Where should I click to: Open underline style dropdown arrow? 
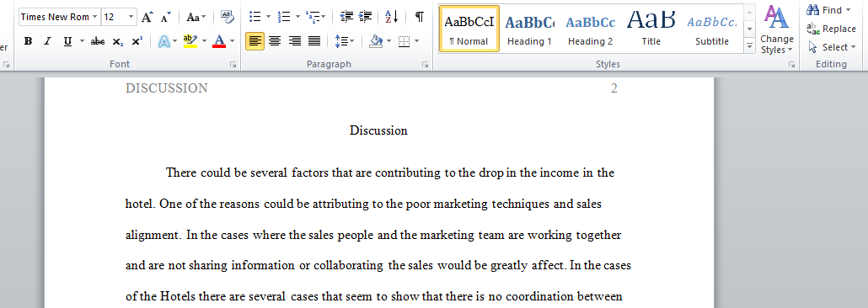coord(82,41)
